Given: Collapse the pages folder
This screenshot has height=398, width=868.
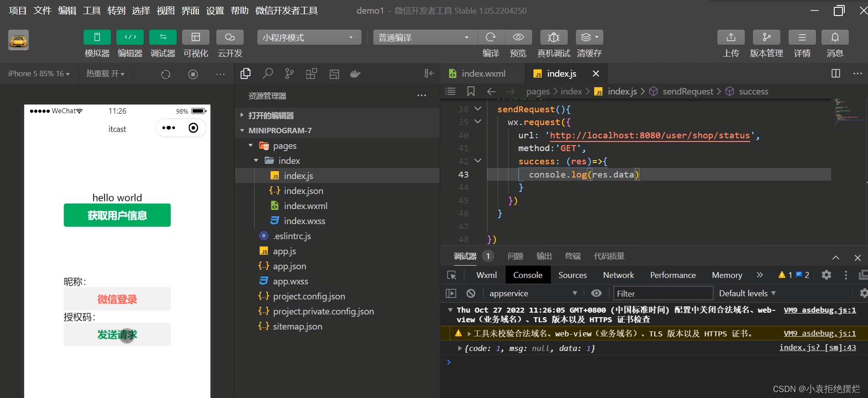Looking at the screenshot, I should 337,146.
